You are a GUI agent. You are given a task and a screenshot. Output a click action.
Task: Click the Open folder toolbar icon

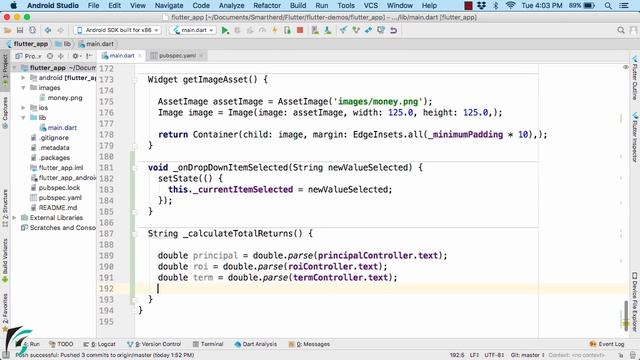pyautogui.click(x=7, y=30)
